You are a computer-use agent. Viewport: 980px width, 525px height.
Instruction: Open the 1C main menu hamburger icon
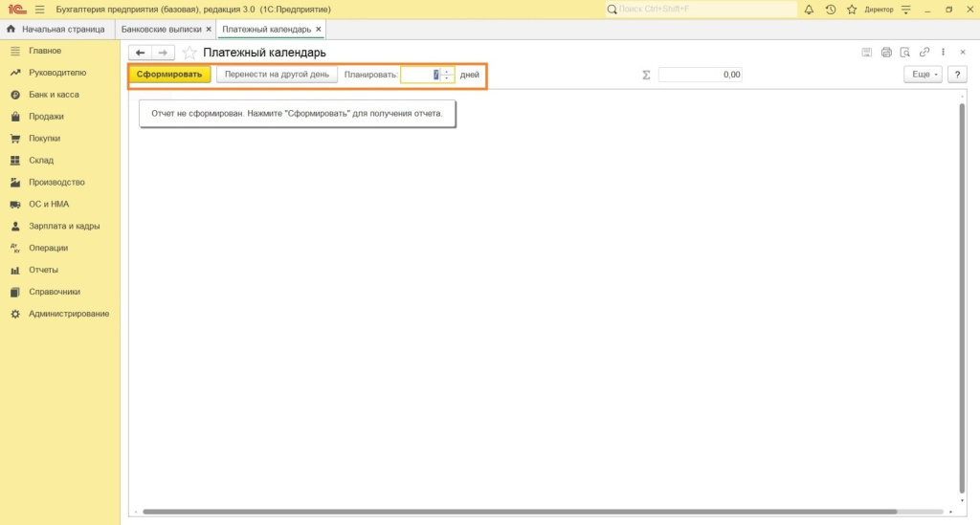coord(40,10)
